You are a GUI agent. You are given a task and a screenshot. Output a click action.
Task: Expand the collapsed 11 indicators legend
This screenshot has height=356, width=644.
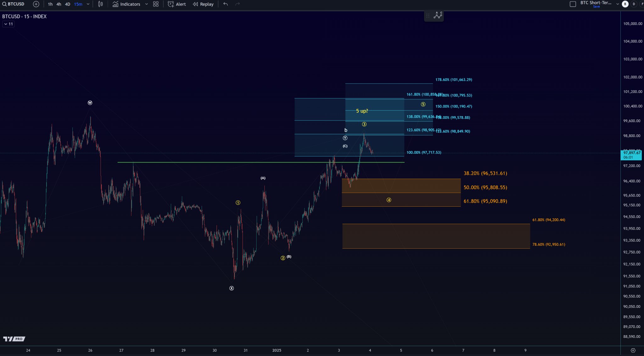(x=8, y=24)
